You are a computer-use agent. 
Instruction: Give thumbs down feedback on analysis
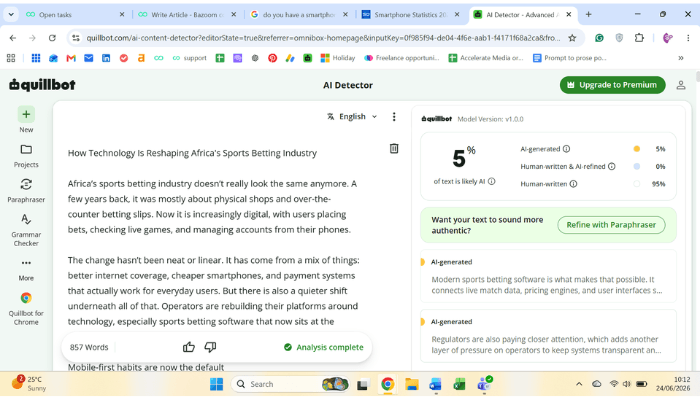210,347
